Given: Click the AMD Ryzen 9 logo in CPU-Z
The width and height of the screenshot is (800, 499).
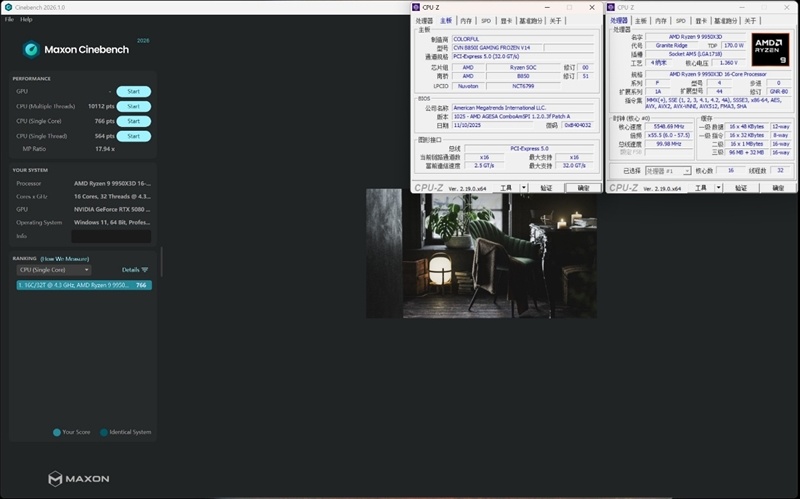Looking at the screenshot, I should [770, 49].
